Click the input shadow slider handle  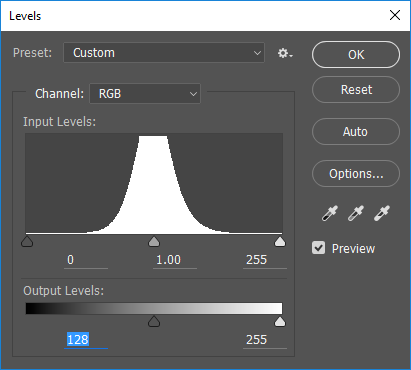[27, 241]
